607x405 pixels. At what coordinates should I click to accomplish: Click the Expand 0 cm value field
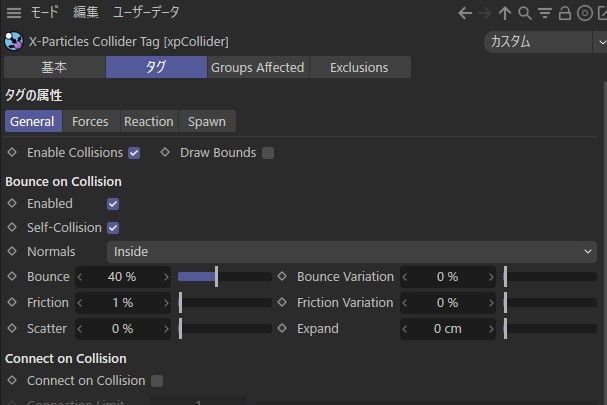(x=448, y=329)
